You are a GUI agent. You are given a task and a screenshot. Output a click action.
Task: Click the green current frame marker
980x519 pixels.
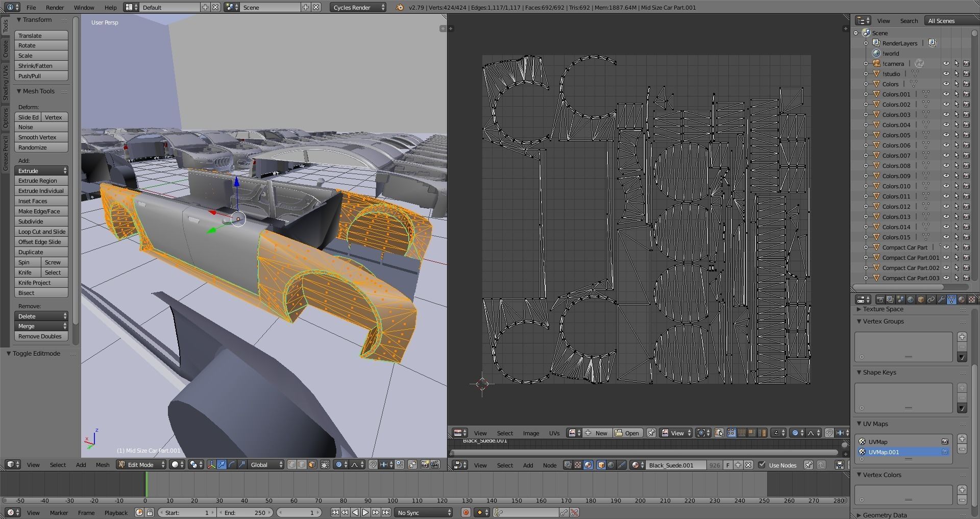[146, 484]
